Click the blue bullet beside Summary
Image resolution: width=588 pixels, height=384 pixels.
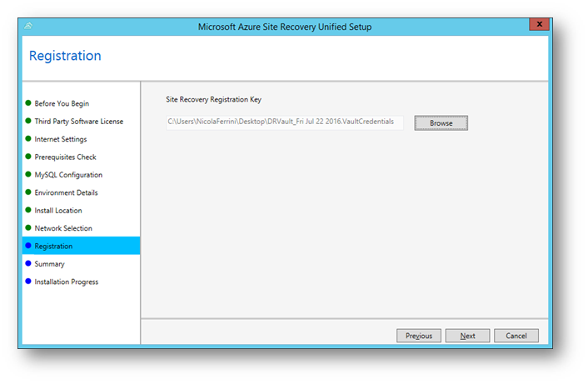point(28,264)
